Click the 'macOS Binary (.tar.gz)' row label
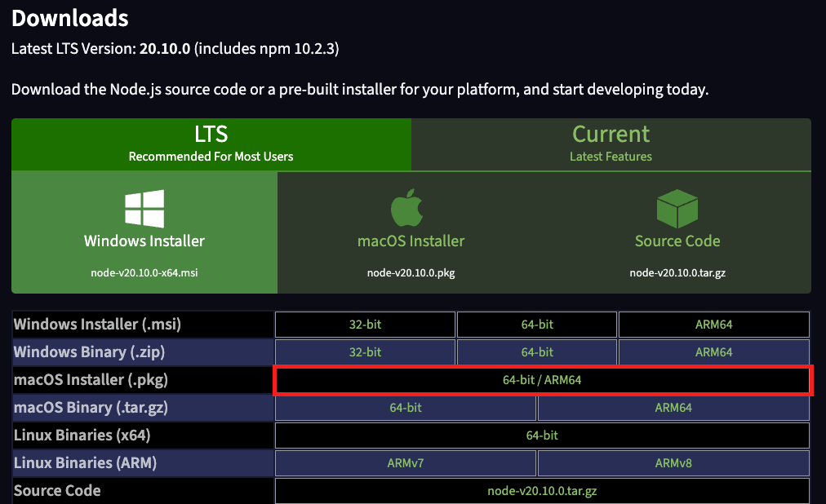Viewport: 826px width, 504px height. (91, 408)
